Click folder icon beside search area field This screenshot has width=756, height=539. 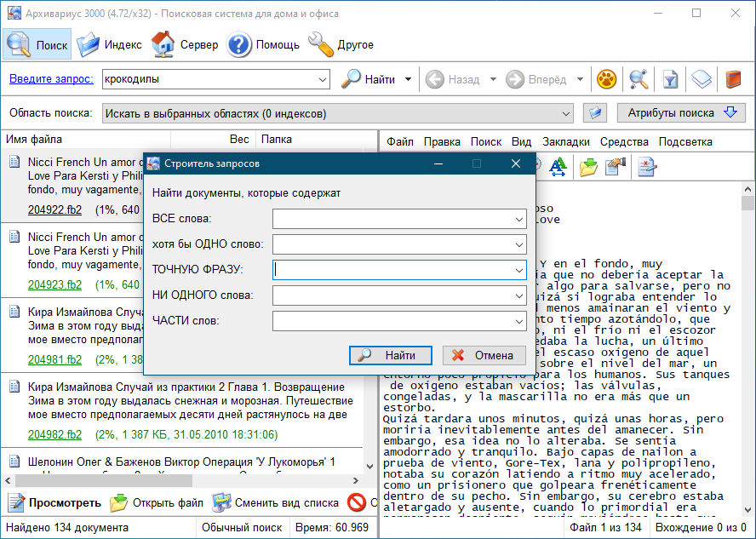click(x=594, y=113)
